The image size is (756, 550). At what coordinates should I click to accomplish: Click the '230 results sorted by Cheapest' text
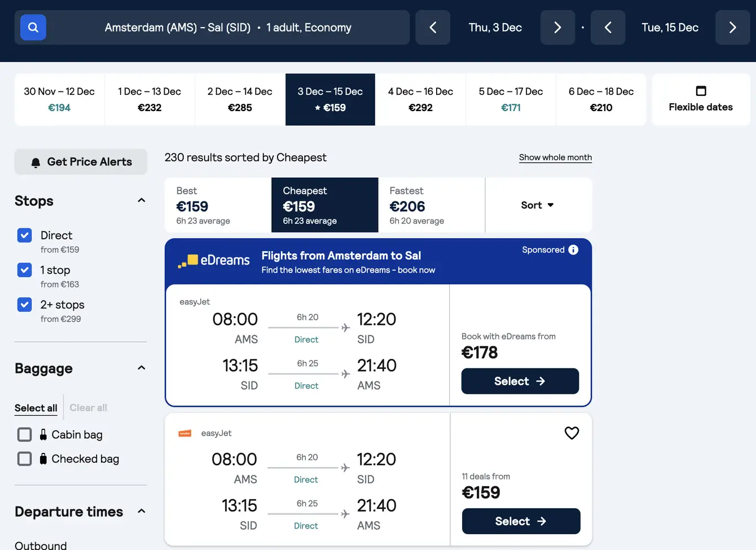(245, 157)
